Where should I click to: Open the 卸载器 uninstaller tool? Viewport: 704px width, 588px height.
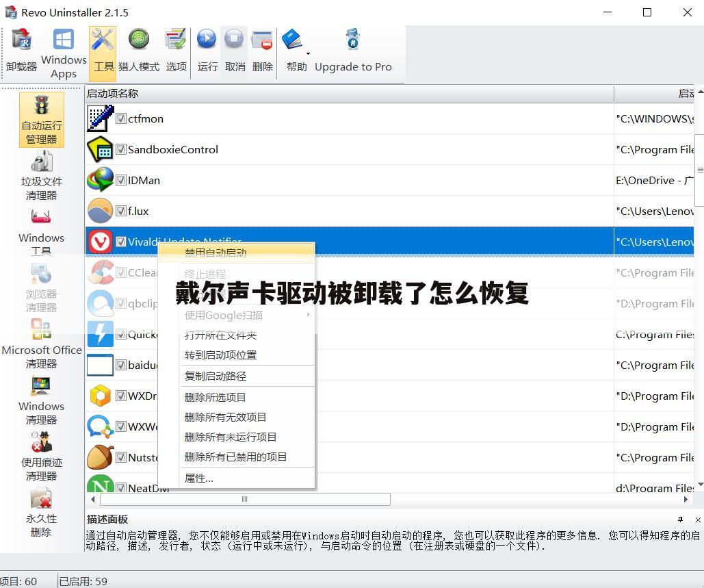(x=21, y=50)
